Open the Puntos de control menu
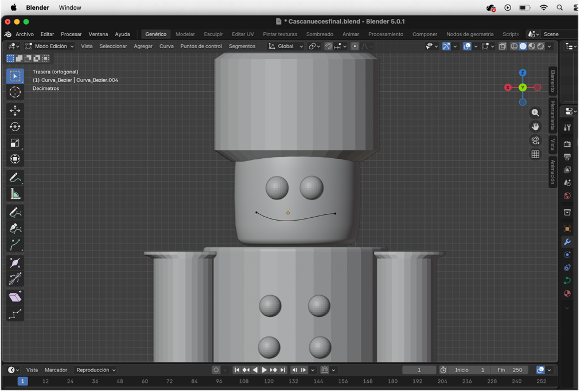The width and height of the screenshot is (580, 392). (x=201, y=46)
